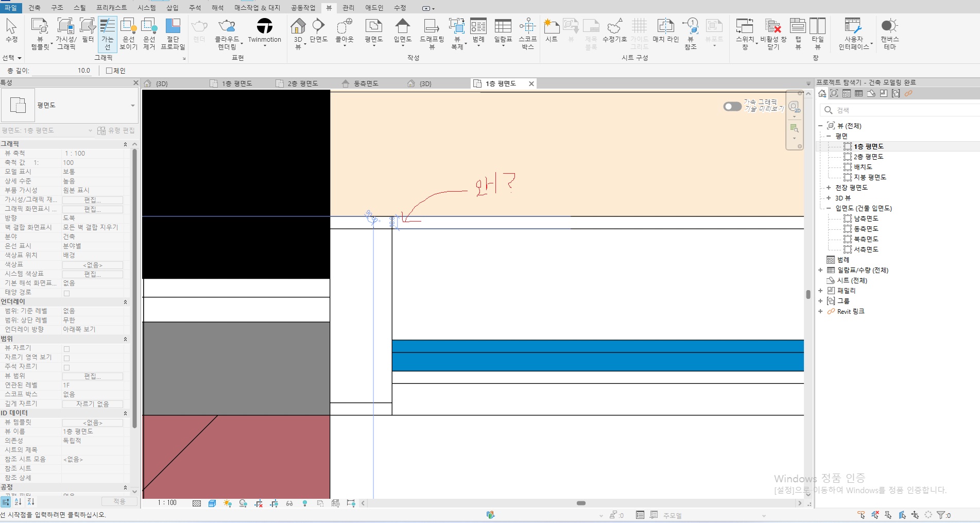Collapse the 그래픽 properties section
980x523 pixels.
click(x=125, y=144)
